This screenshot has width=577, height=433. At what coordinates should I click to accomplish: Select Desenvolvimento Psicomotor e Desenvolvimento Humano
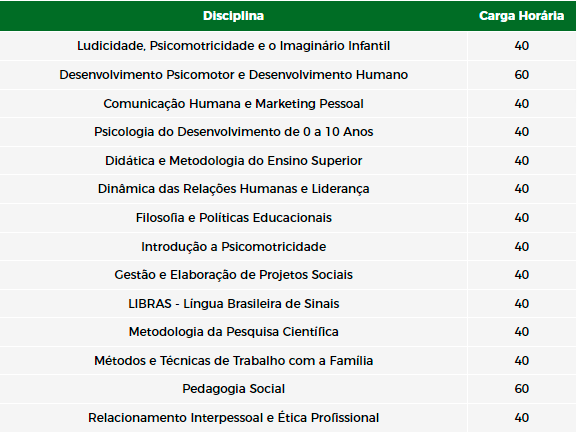coord(233,75)
